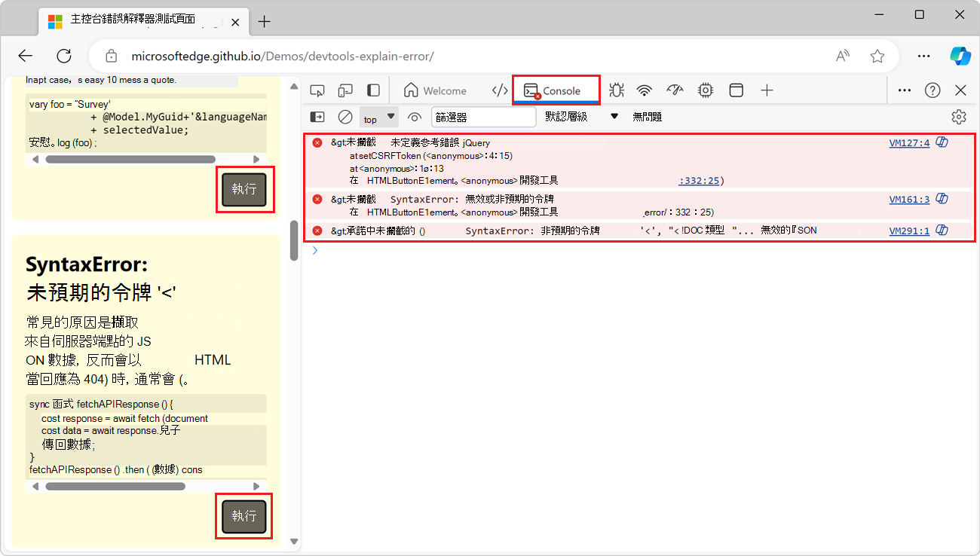Show the console sidebar panel
Viewport: 980px width, 556px height.
tap(317, 117)
